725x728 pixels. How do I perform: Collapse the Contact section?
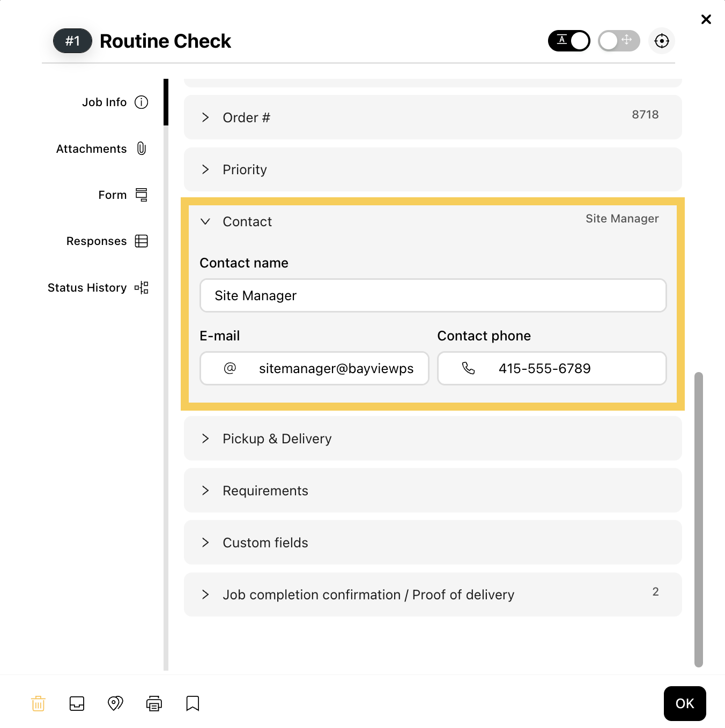pyautogui.click(x=205, y=221)
